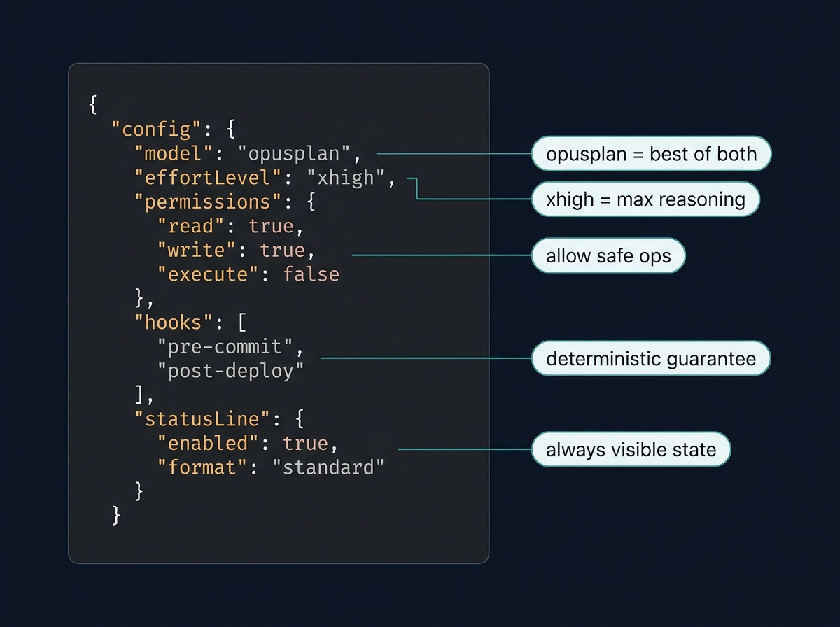Image resolution: width=840 pixels, height=627 pixels.
Task: Click the "always visible state" badge
Action: pyautogui.click(x=630, y=449)
